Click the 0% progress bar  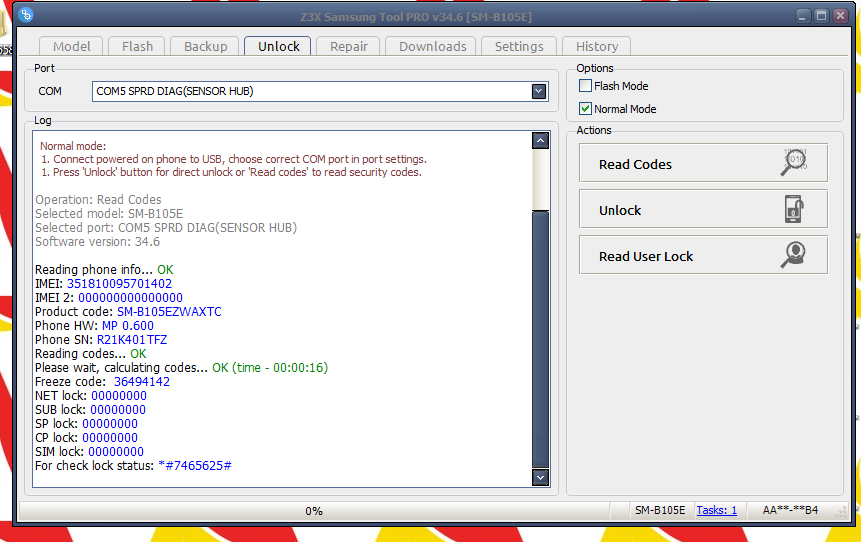pyautogui.click(x=314, y=511)
